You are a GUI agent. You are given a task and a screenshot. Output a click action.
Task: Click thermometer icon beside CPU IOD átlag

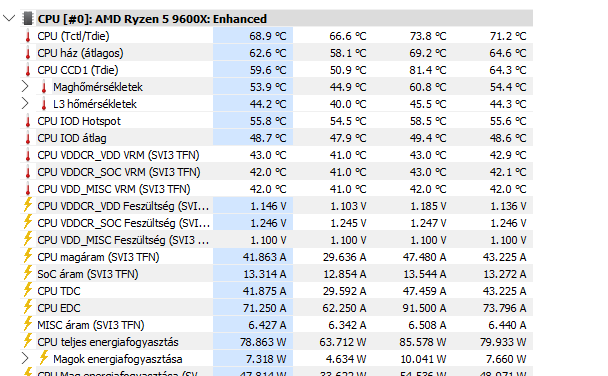point(28,138)
